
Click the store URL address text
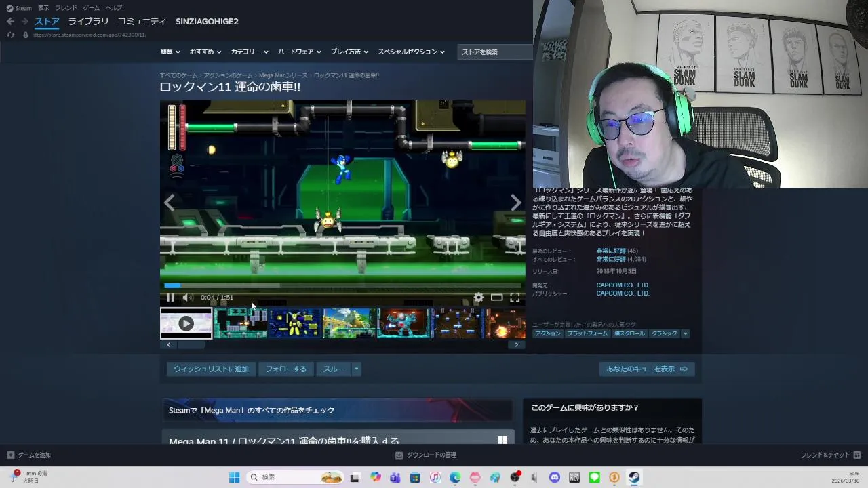(x=89, y=35)
